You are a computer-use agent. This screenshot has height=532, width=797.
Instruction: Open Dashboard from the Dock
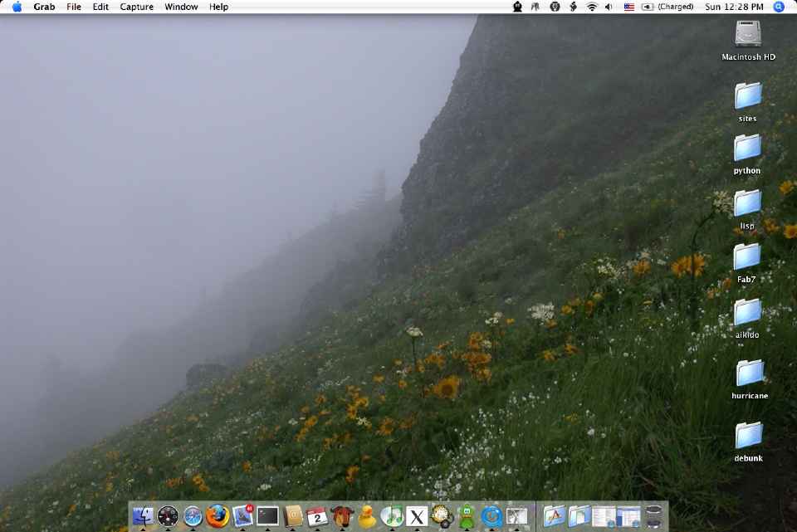point(168,516)
